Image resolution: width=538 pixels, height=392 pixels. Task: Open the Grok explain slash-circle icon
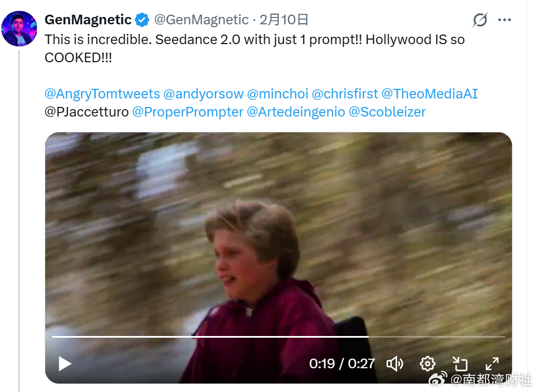pyautogui.click(x=480, y=20)
